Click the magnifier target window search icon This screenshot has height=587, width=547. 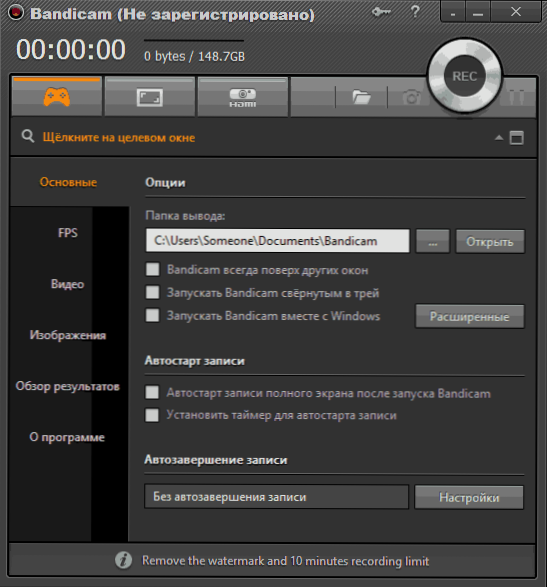[28, 136]
